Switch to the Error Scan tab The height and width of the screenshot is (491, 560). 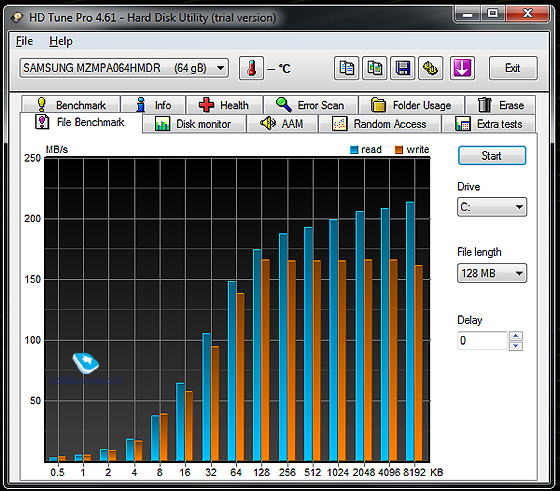tap(310, 105)
